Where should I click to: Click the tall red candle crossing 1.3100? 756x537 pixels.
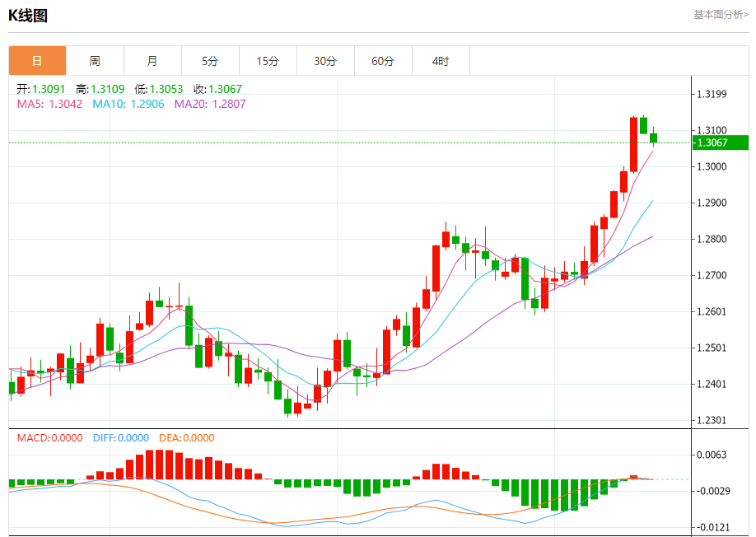tap(633, 145)
